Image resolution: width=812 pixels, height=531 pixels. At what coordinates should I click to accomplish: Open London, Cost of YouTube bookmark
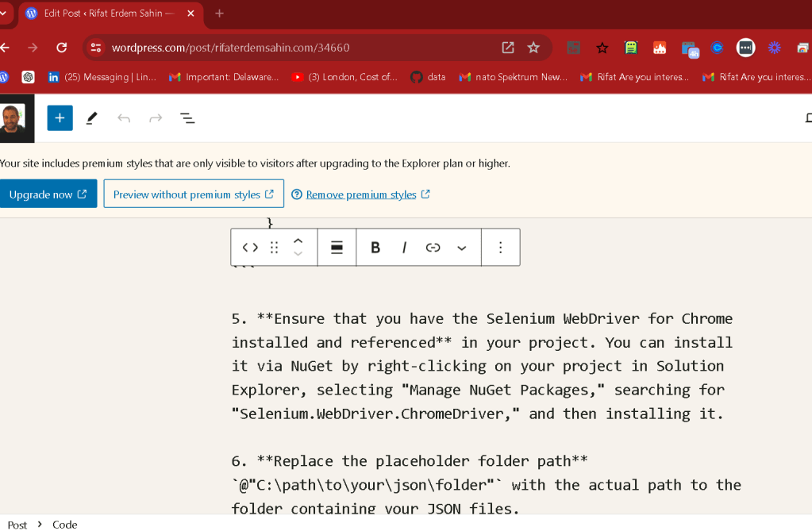click(x=344, y=77)
